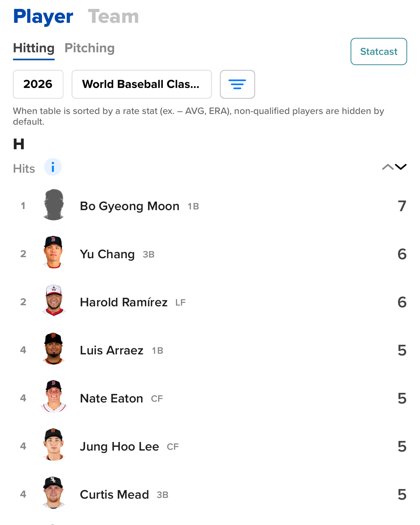Screen dimensions: 420x525
Task: Open Jung Hoo Lee's player page
Action: pos(119,446)
